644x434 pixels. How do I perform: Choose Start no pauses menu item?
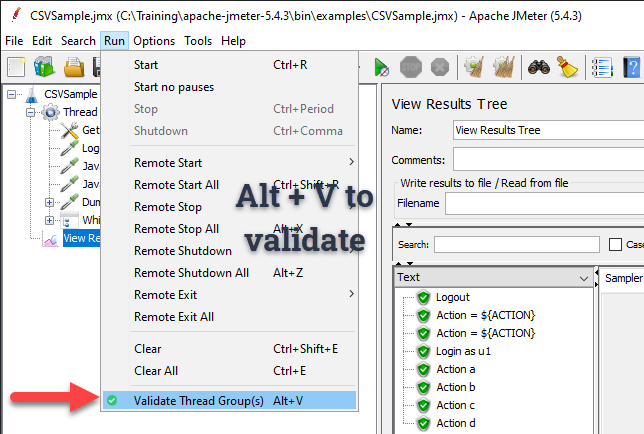pyautogui.click(x=230, y=87)
